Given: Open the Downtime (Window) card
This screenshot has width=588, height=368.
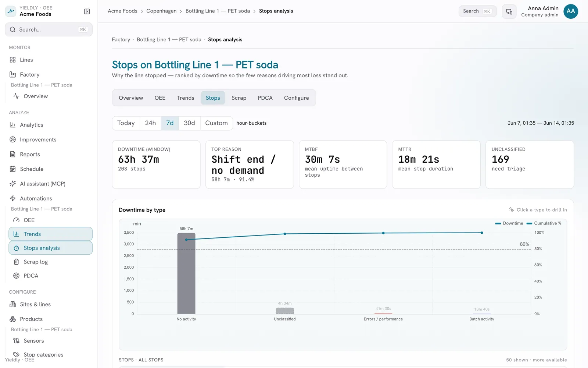Looking at the screenshot, I should click(x=156, y=164).
